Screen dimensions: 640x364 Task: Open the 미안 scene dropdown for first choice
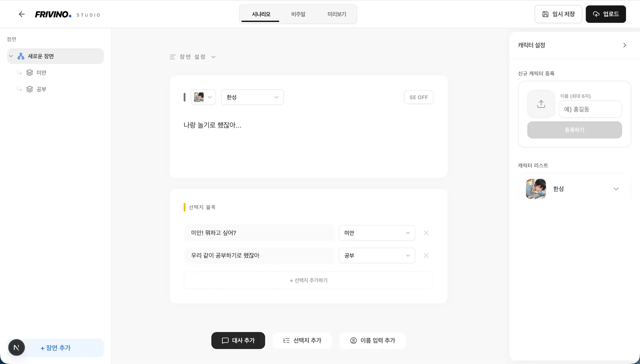(x=377, y=233)
